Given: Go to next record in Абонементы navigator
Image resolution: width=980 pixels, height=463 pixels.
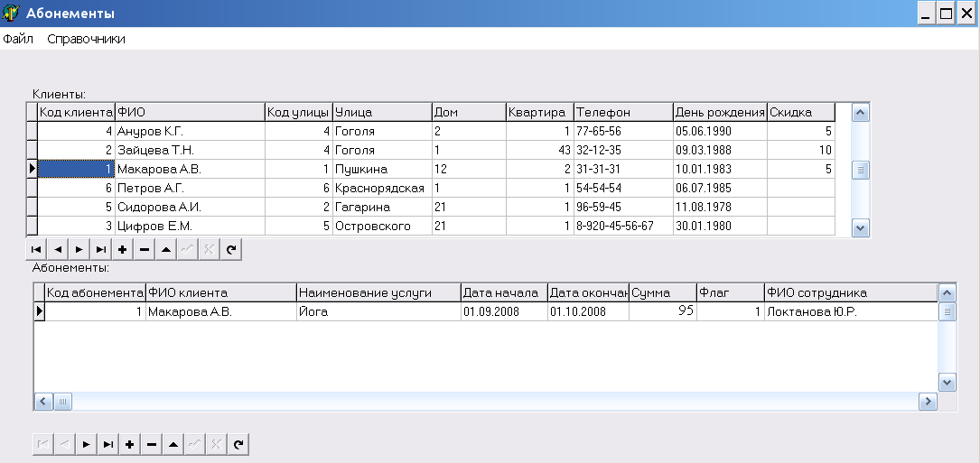Looking at the screenshot, I should 86,444.
